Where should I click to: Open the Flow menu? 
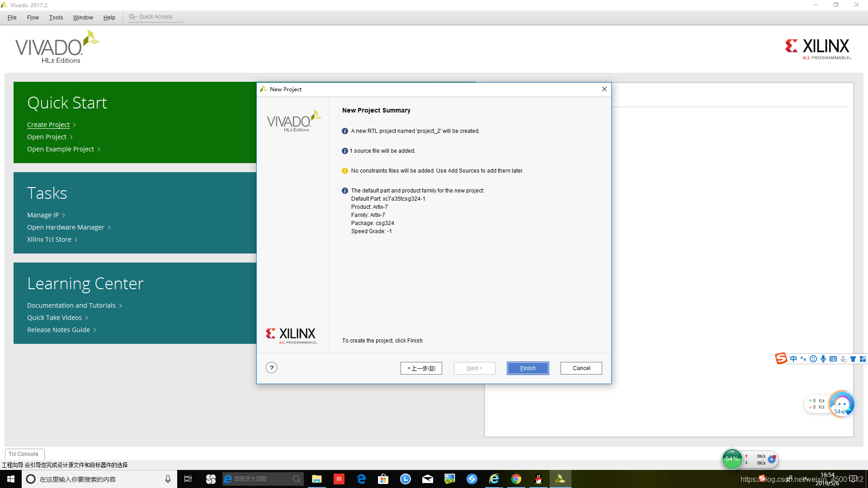33,17
